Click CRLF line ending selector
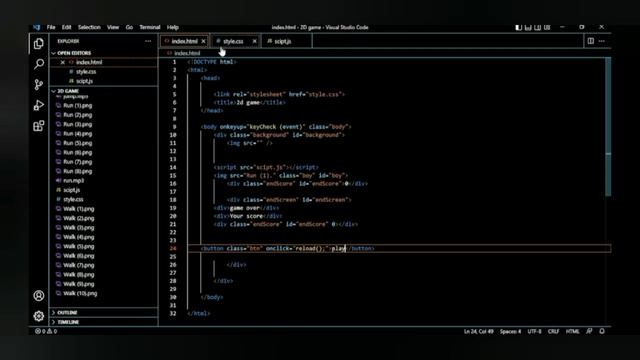Screen dimensions: 640x360 [x=553, y=331]
